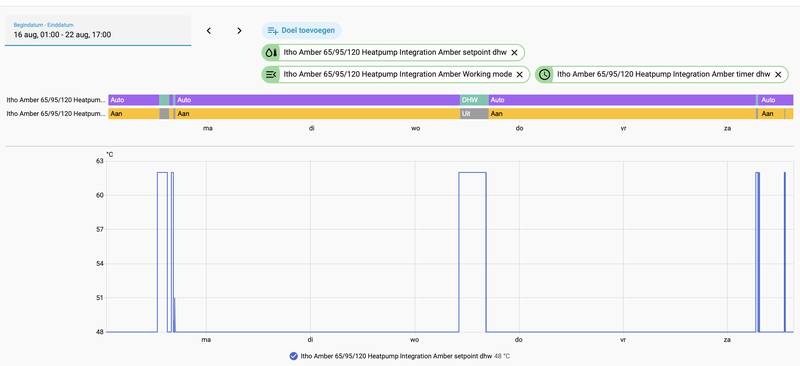Click the 'do' label below the line chart

tap(519, 339)
